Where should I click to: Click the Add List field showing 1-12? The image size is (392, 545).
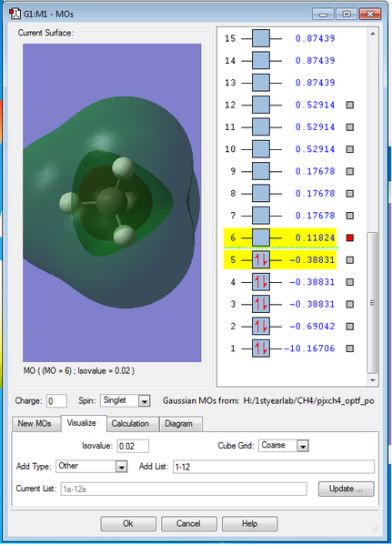point(274,467)
